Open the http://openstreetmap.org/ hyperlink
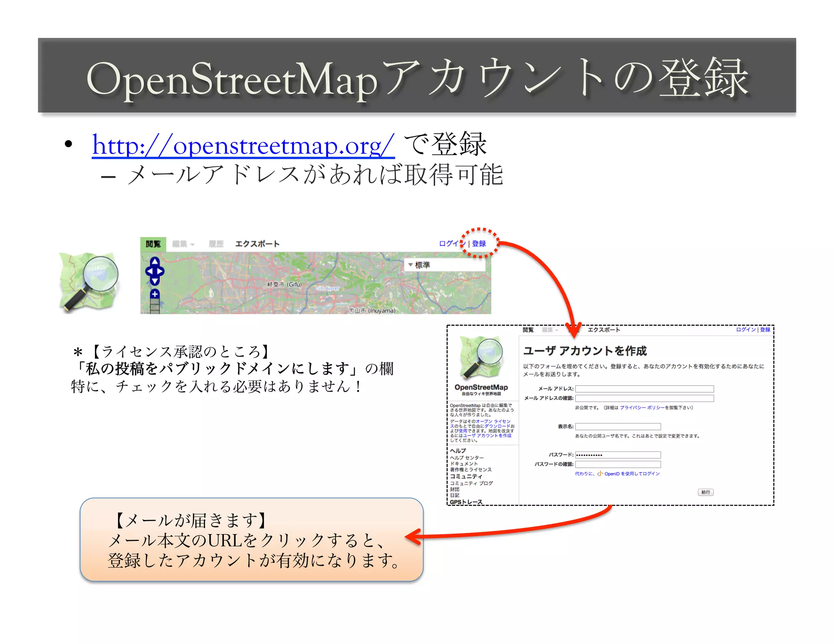The image size is (834, 644). pos(243,145)
